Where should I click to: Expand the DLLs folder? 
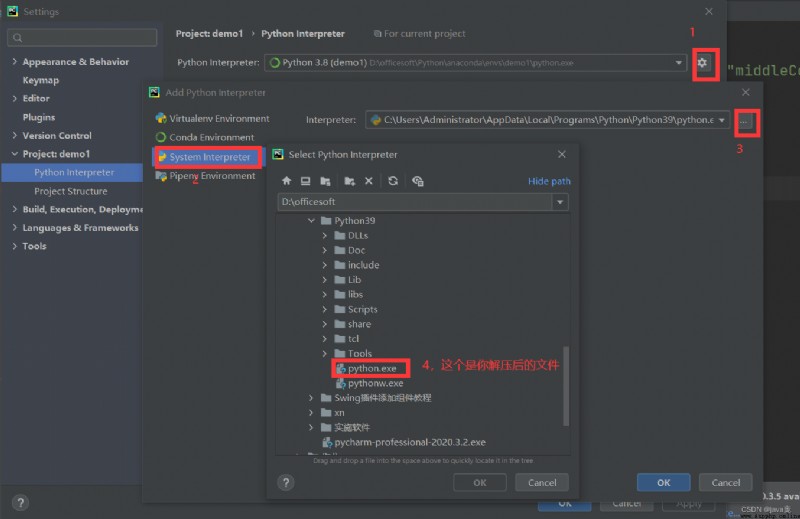click(324, 236)
